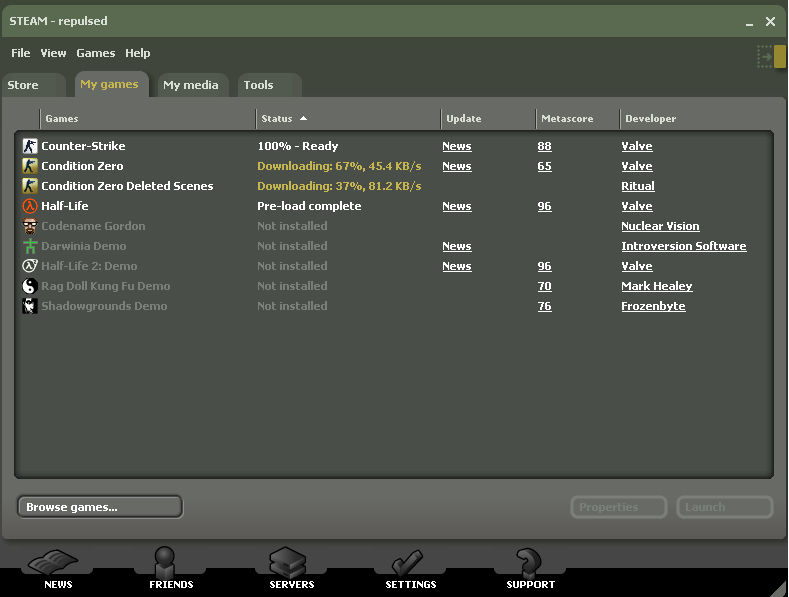Viewport: 789px width, 597px height.
Task: Open the Introversion Software developer link
Action: tap(684, 246)
